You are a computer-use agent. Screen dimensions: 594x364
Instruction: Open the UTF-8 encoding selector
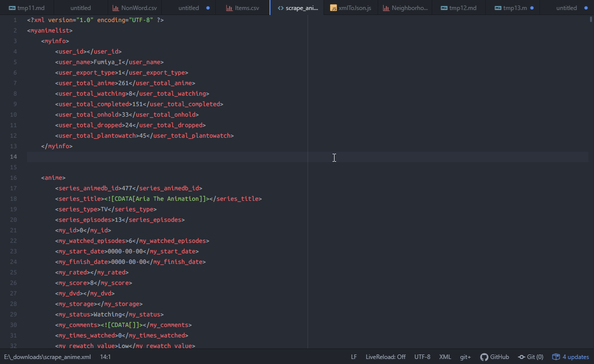tap(422, 357)
